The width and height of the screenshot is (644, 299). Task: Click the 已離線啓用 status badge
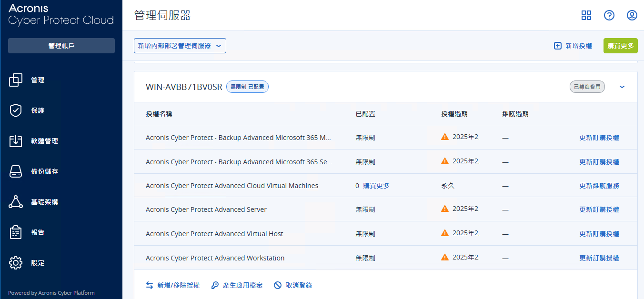coord(587,87)
